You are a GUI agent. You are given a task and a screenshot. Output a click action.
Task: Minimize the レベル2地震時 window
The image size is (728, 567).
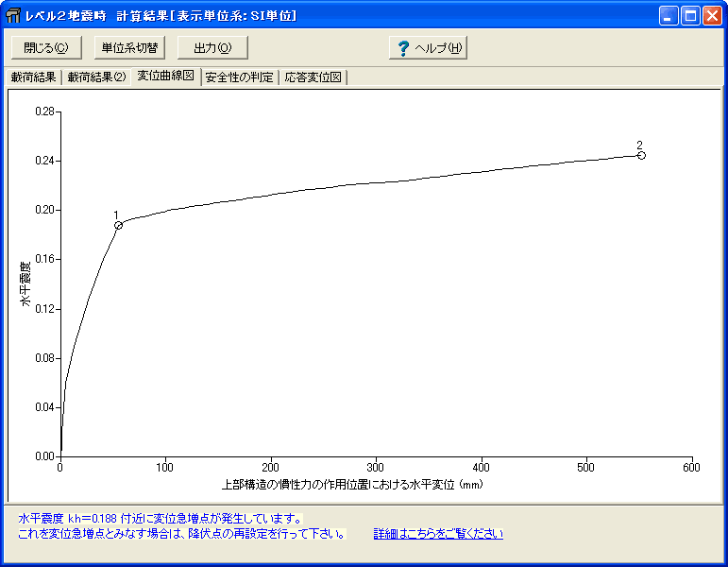pyautogui.click(x=669, y=16)
